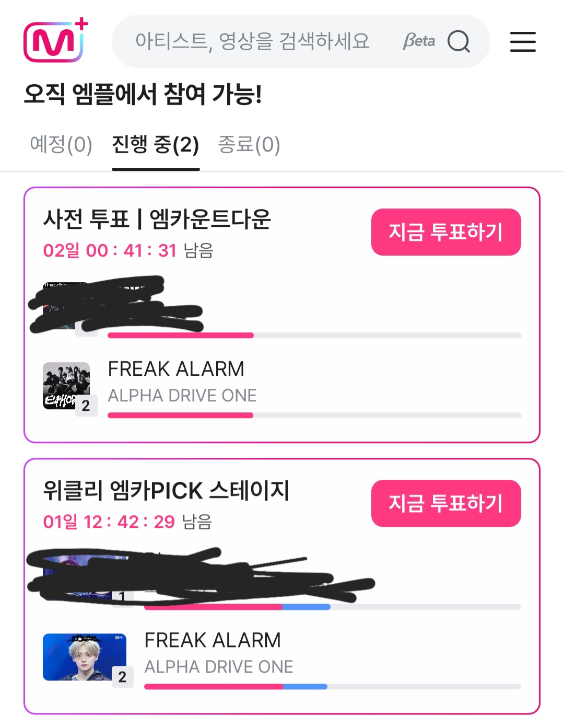Select the 진행 중(2) tab
The image size is (564, 728).
click(156, 145)
